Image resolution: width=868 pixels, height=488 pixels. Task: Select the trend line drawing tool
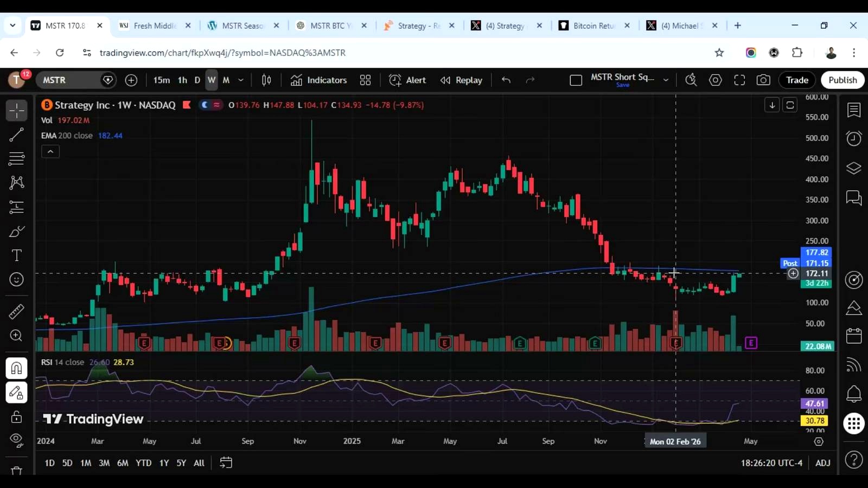(16, 135)
